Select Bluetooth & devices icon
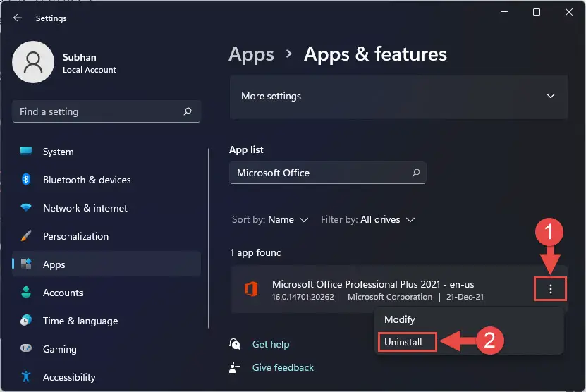 point(26,179)
